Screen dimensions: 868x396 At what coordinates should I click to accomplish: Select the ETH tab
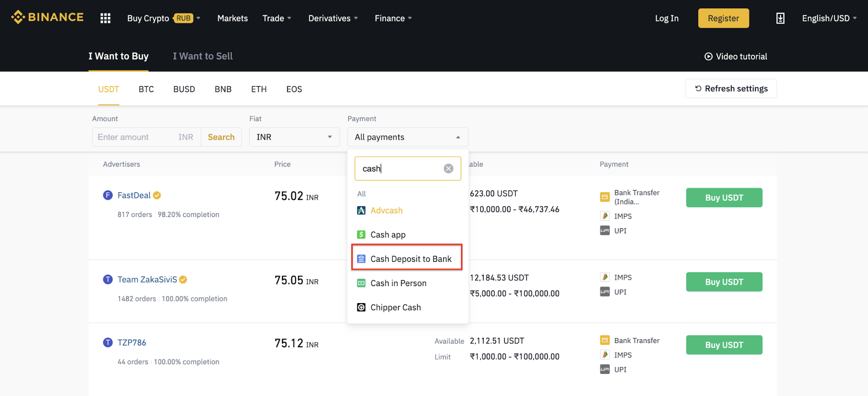click(259, 89)
